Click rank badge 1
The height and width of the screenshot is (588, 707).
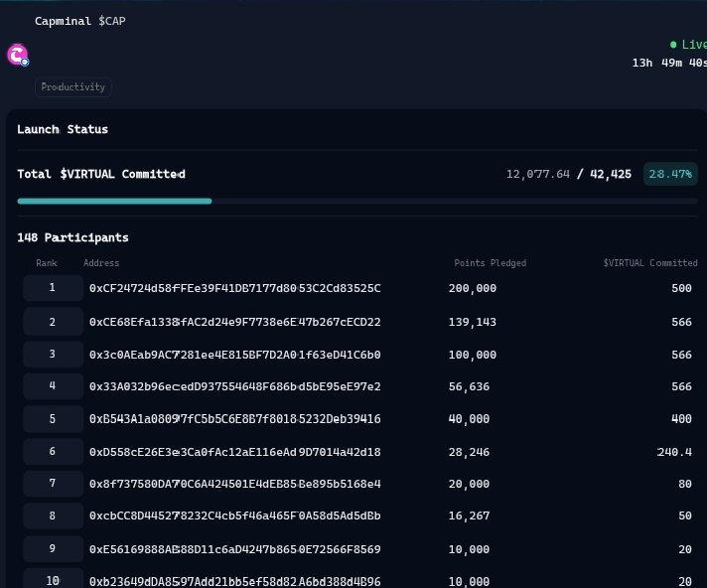pos(53,288)
